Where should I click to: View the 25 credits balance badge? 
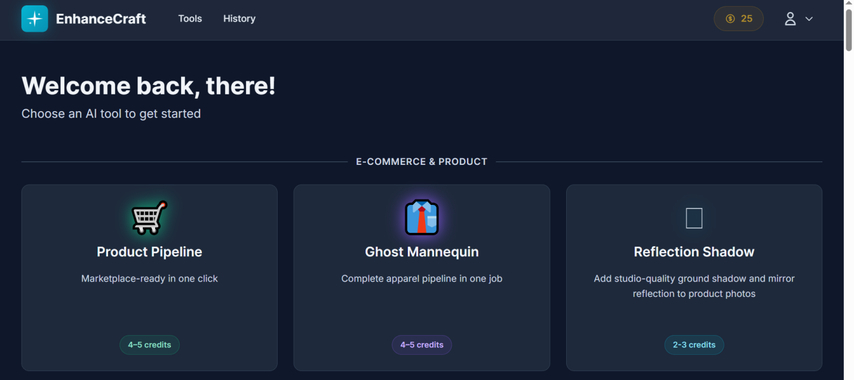point(739,19)
